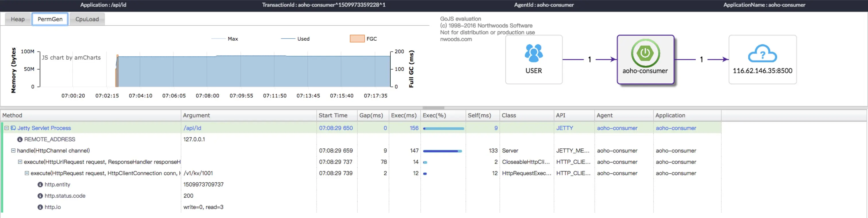868x218 pixels.
Task: Click the Gap(ms) column header
Action: coord(373,115)
